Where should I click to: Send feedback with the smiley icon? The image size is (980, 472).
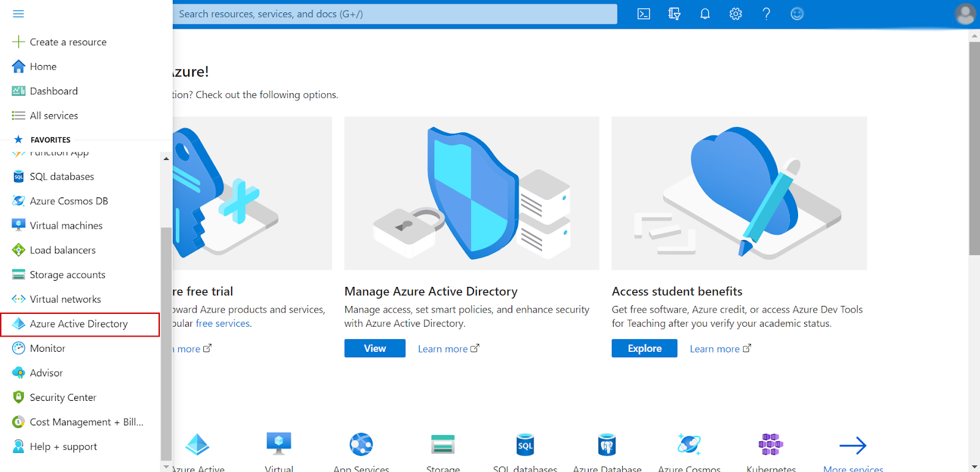pos(797,14)
